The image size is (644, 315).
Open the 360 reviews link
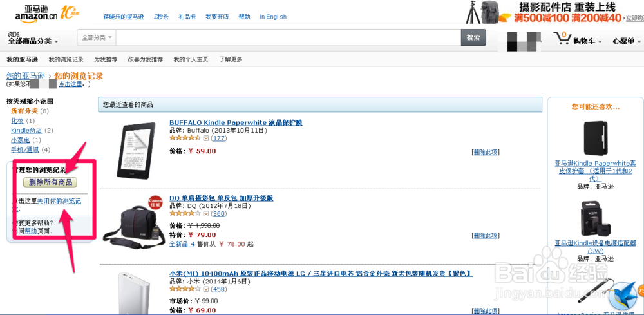[219, 214]
